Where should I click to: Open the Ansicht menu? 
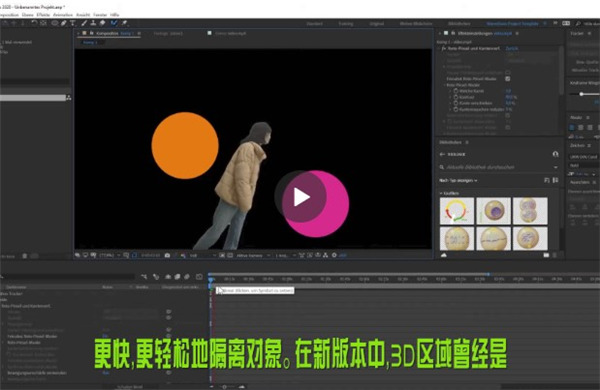(83, 15)
